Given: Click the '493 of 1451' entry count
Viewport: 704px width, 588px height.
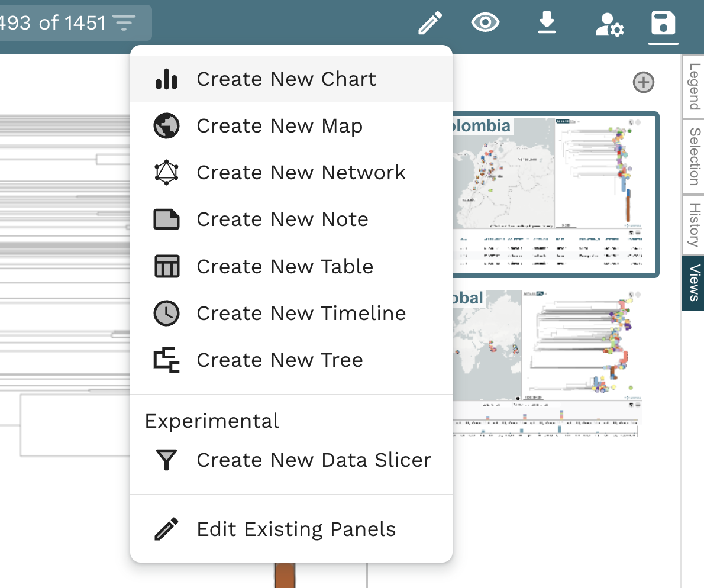Looking at the screenshot, I should (x=53, y=22).
